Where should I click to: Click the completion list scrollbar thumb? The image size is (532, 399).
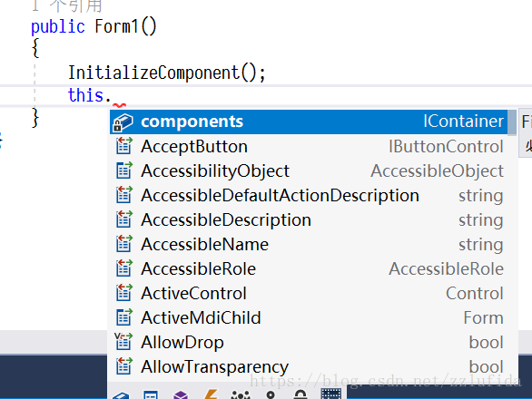(x=512, y=122)
